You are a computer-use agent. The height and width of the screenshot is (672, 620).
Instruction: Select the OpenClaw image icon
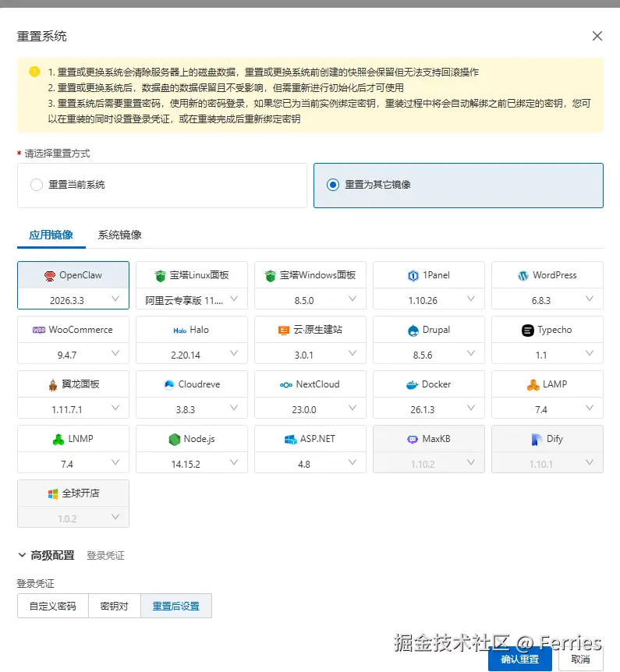tap(50, 275)
